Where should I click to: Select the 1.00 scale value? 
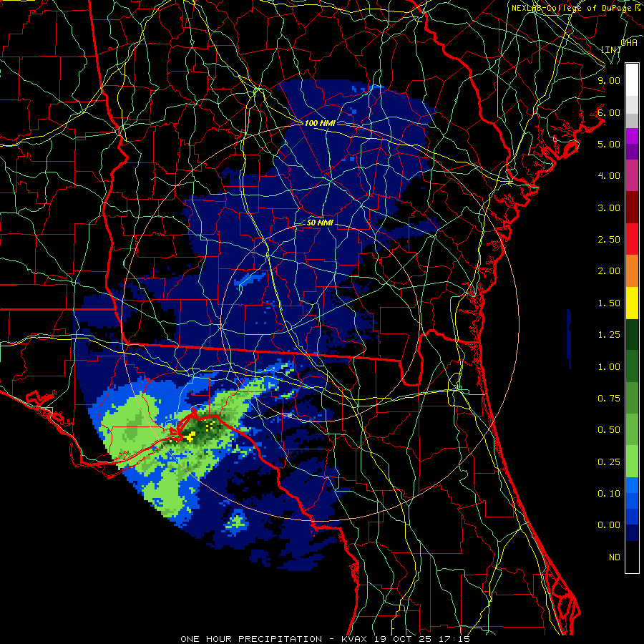(609, 367)
